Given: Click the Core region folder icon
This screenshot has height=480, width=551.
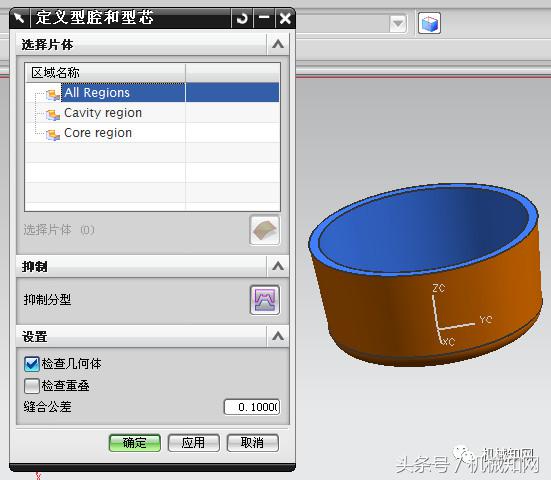Looking at the screenshot, I should 53,135.
